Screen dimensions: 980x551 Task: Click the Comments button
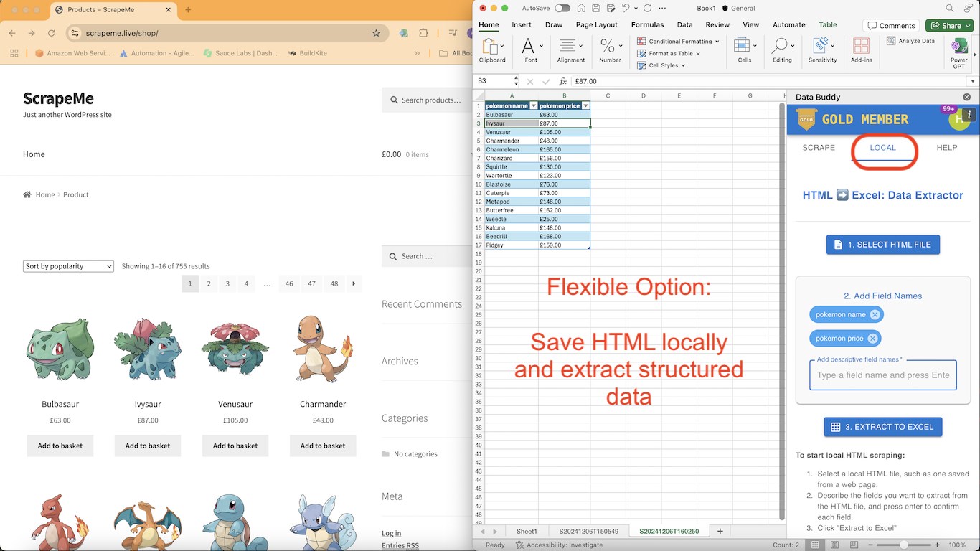coord(890,25)
